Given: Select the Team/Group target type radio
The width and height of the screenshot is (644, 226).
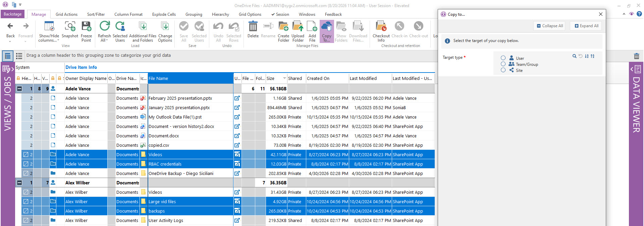Looking at the screenshot, I should click(503, 64).
